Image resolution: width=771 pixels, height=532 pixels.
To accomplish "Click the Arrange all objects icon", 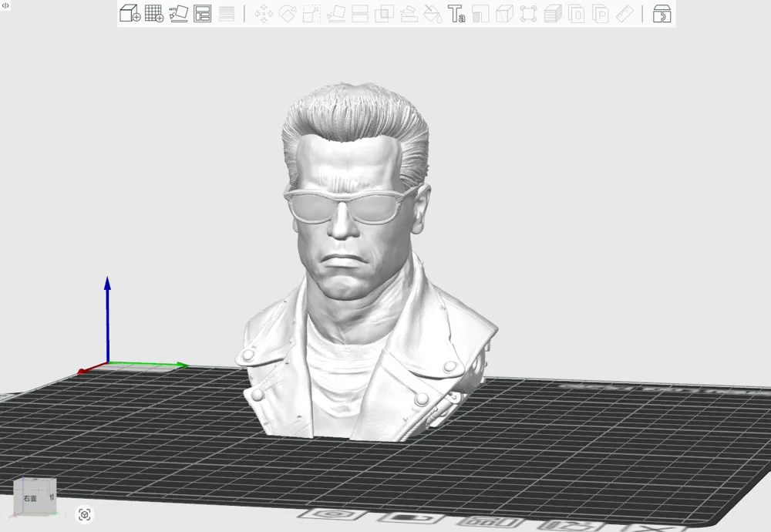I will (x=203, y=13).
